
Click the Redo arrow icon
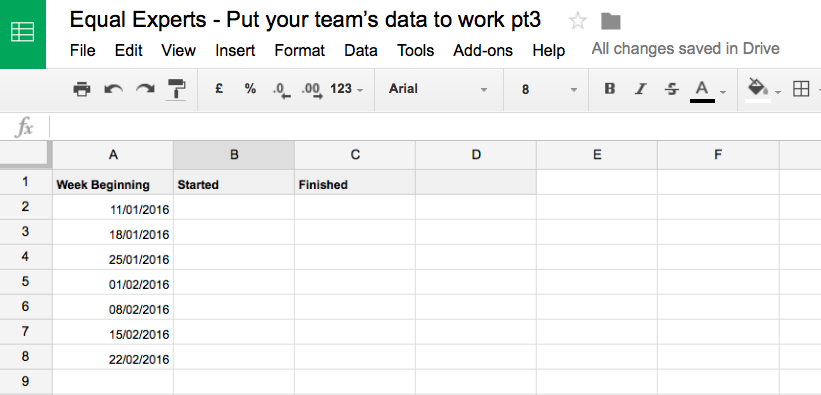point(145,89)
